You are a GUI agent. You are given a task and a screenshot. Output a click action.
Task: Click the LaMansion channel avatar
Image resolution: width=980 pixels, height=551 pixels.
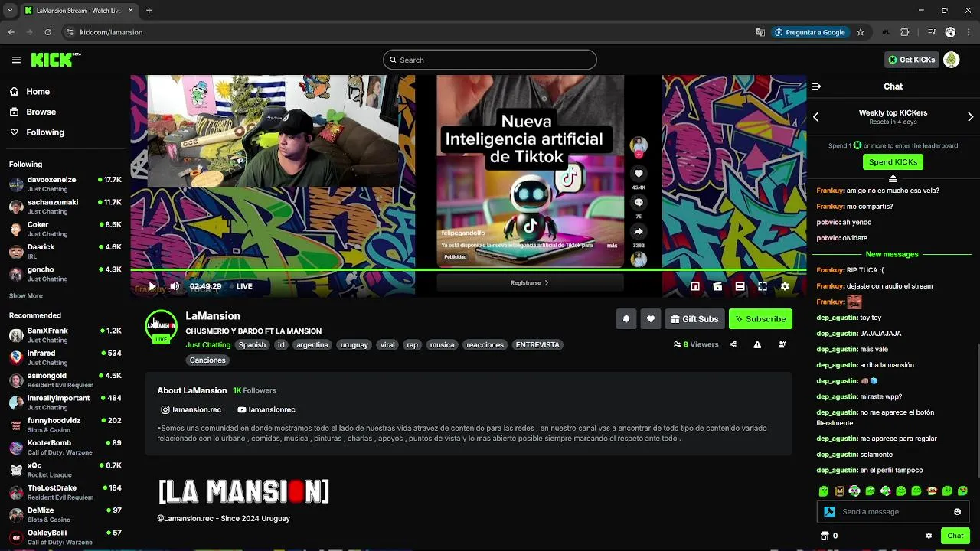(x=162, y=325)
